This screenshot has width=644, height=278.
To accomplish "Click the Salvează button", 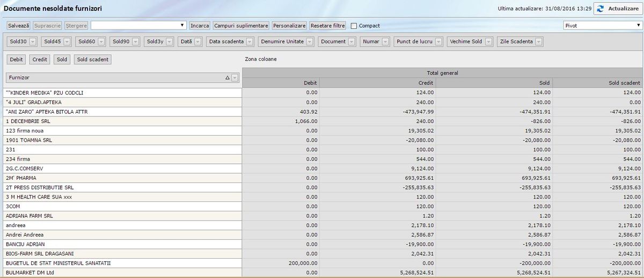I will coord(19,26).
